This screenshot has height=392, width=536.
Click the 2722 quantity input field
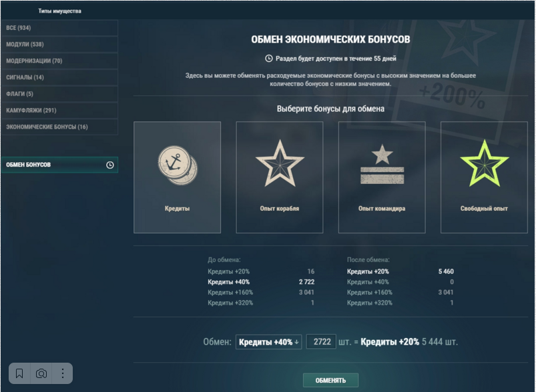pyautogui.click(x=321, y=342)
